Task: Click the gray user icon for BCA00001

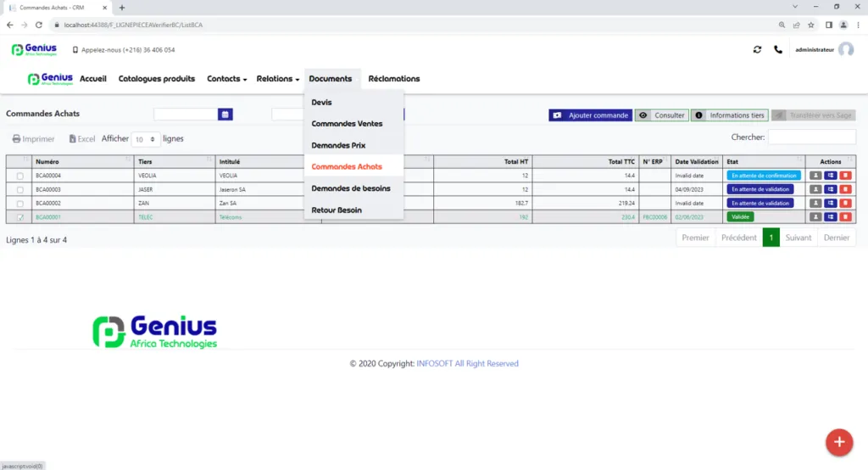Action: [x=815, y=216]
